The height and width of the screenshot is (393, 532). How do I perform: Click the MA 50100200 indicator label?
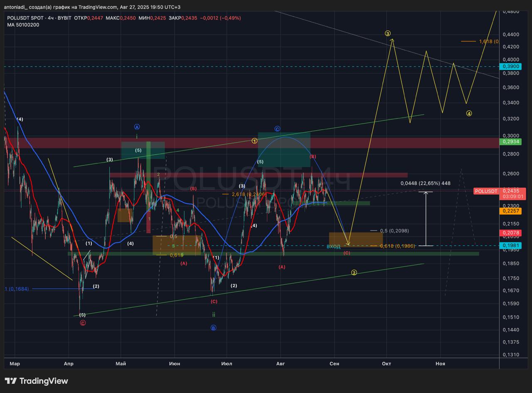pos(23,25)
